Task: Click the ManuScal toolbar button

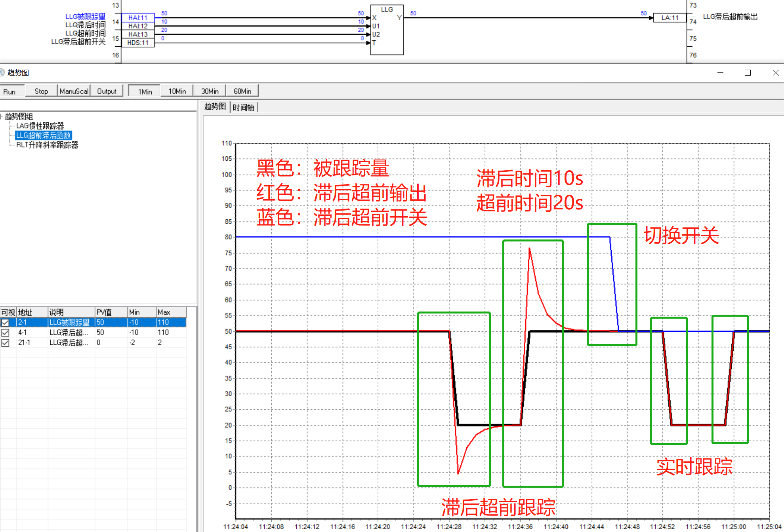Action: point(74,91)
